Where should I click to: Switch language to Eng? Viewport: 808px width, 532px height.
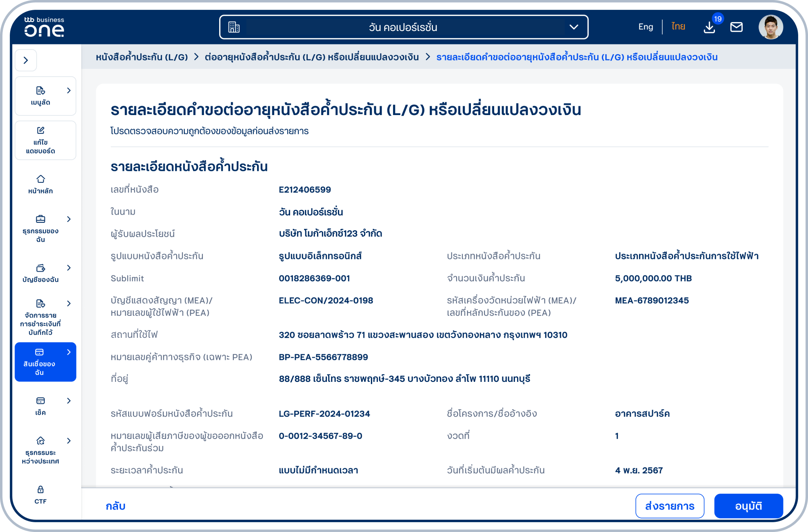645,27
